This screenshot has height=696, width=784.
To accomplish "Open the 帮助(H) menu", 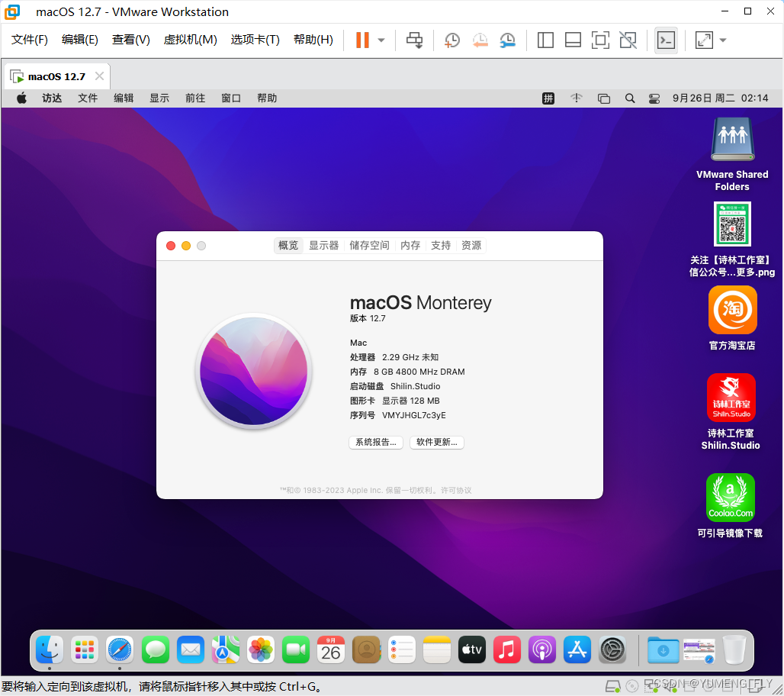I will click(313, 40).
